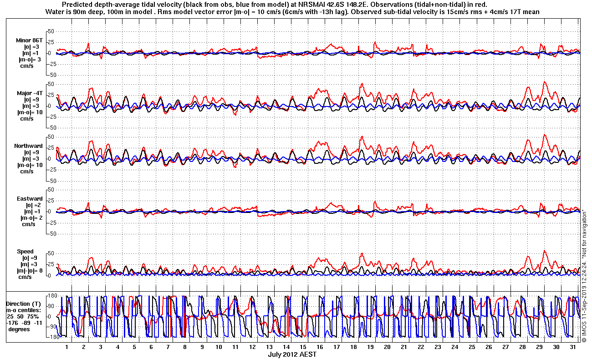
Task: Click the '25 50 75%' centile header
Action: [x=22, y=316]
